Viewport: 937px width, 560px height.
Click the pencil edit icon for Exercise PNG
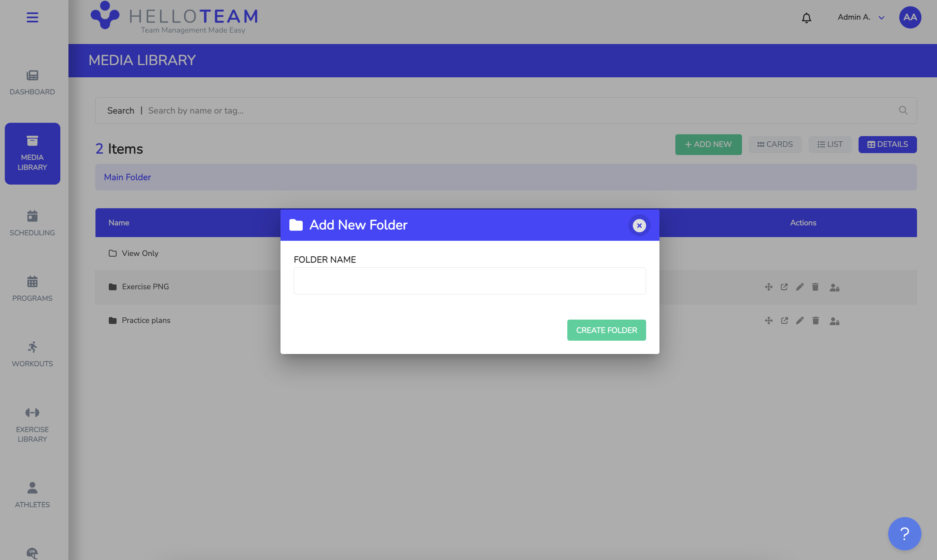(x=800, y=287)
